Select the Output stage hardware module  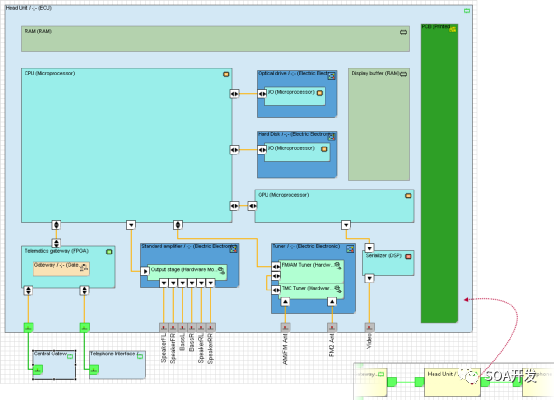(x=187, y=272)
